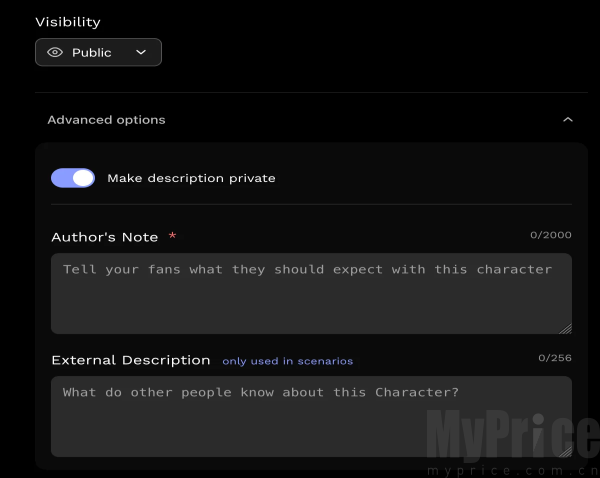The image size is (600, 478).
Task: Click the 'External Description' label
Action: point(131,360)
